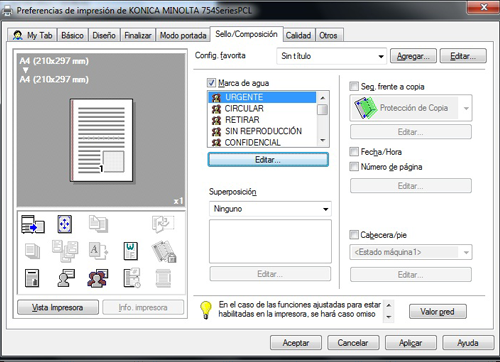This screenshot has height=362, width=500.
Task: Click Editar next to Agregar
Action: (463, 56)
